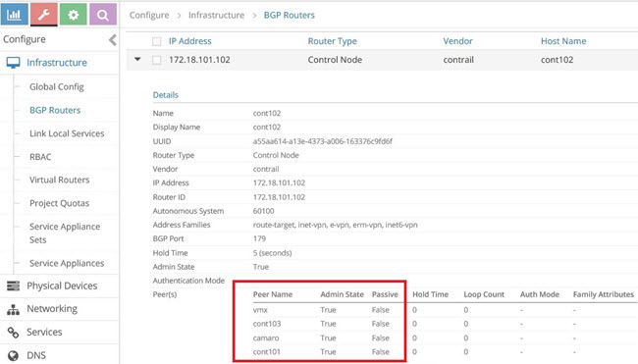Open the Configure wrench icon

[x=44, y=15]
